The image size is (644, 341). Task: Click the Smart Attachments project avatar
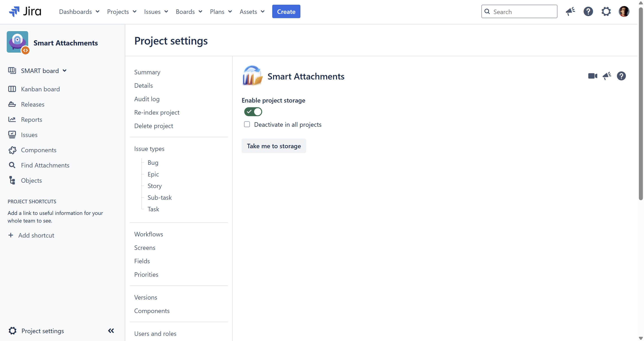pyautogui.click(x=17, y=42)
